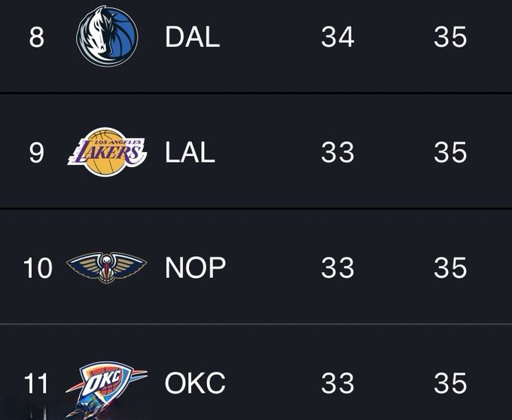Select the NOP team name
This screenshot has width=512, height=420.
(x=195, y=268)
